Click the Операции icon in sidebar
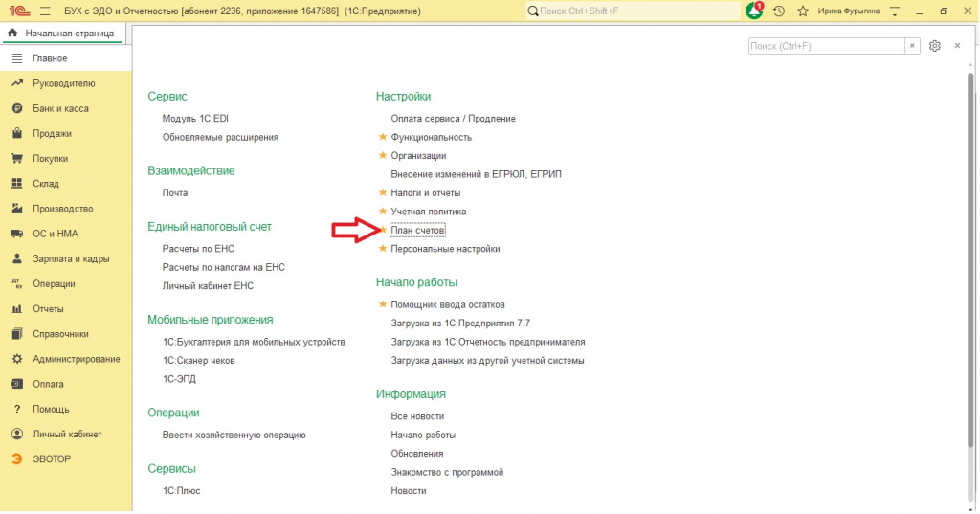Viewport: 980px width, 514px height. point(17,283)
